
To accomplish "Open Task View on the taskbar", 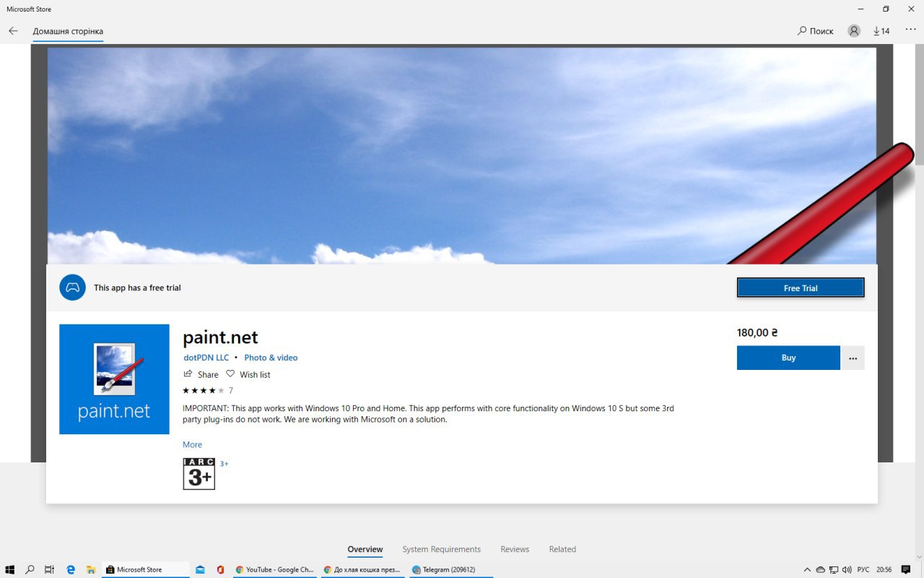I will (x=49, y=569).
